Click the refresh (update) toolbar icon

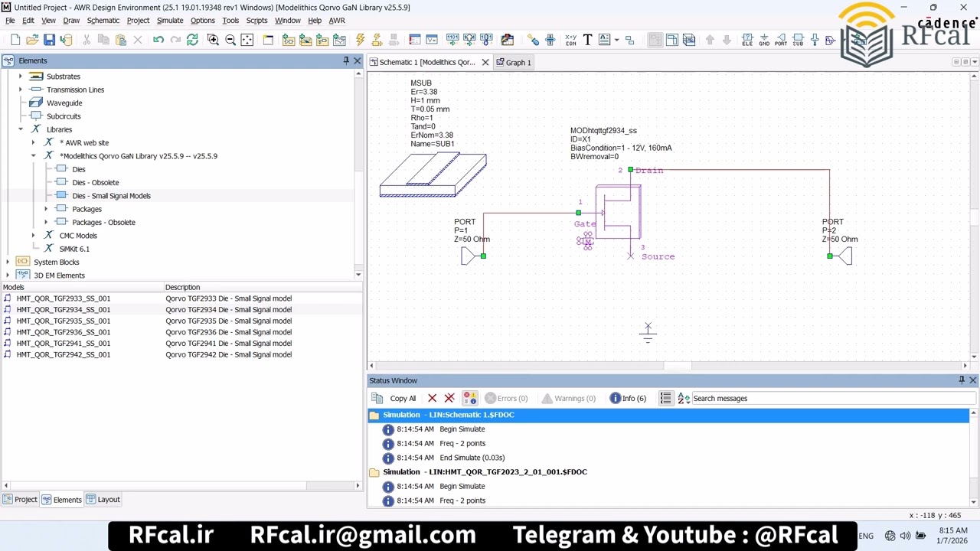coord(192,40)
